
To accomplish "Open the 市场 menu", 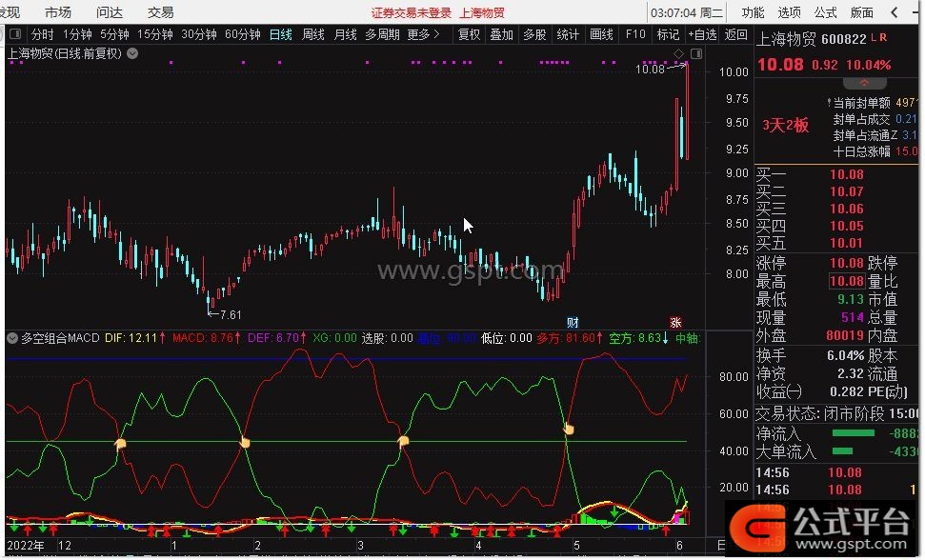I will [58, 12].
